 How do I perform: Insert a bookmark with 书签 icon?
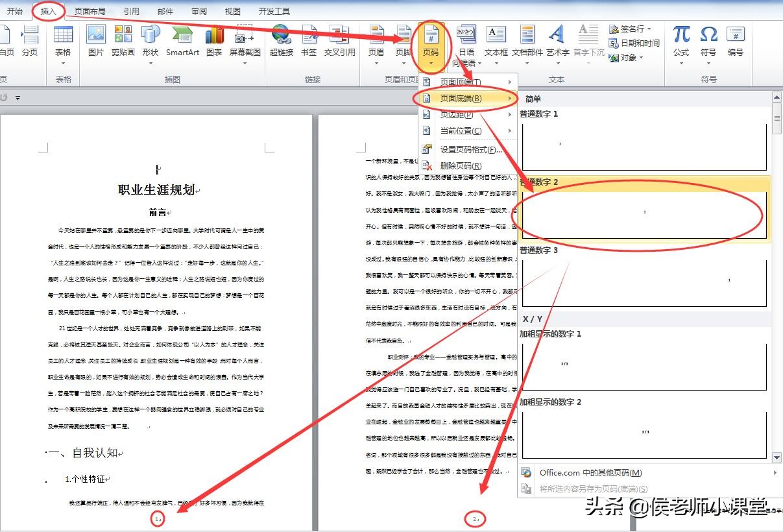tap(309, 41)
